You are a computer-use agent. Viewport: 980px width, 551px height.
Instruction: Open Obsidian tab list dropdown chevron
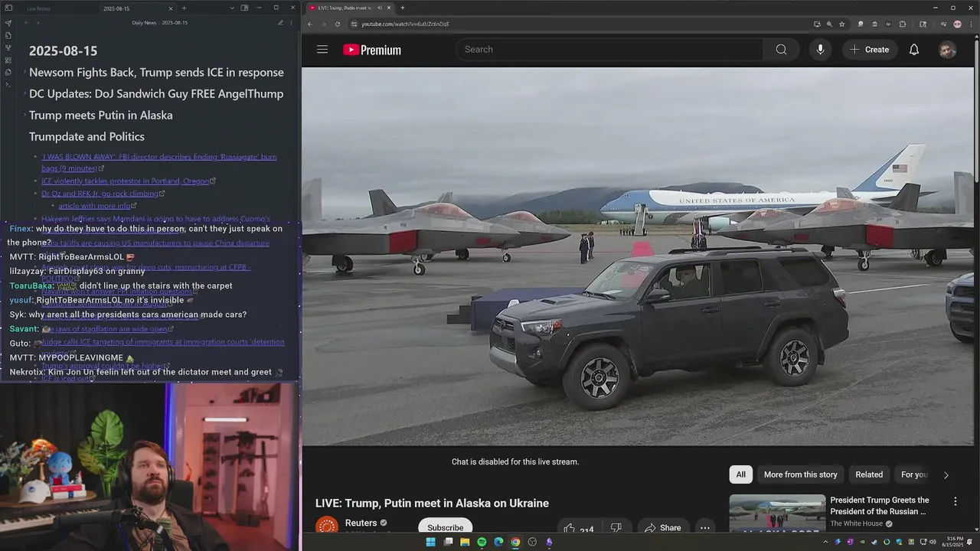click(232, 8)
